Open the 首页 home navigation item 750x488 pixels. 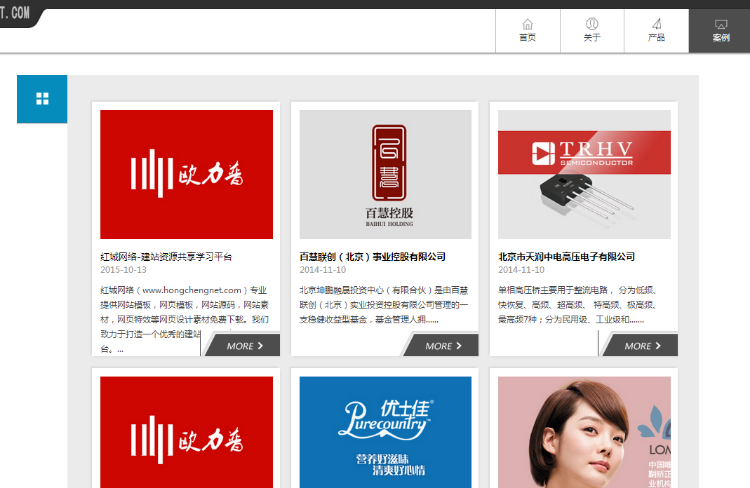[x=528, y=31]
